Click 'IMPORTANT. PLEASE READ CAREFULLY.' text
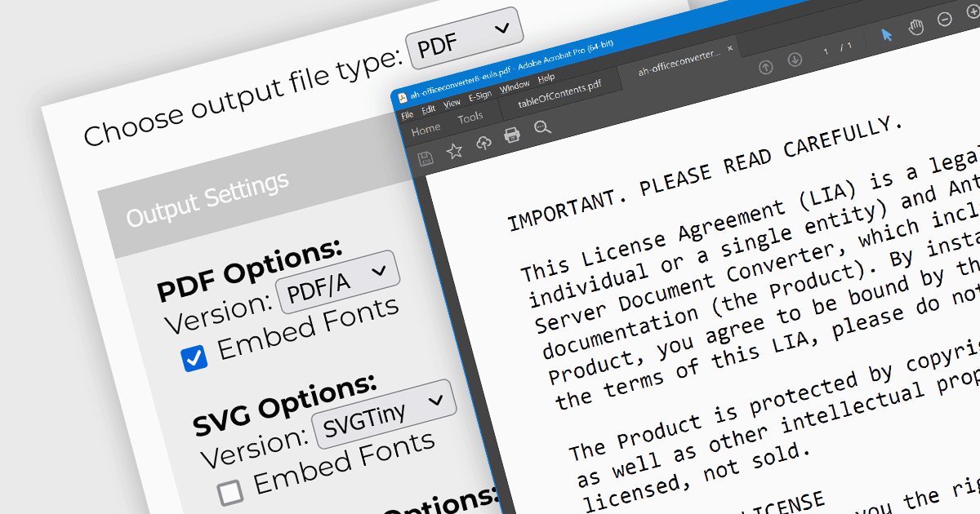The height and width of the screenshot is (514, 980). click(x=705, y=174)
